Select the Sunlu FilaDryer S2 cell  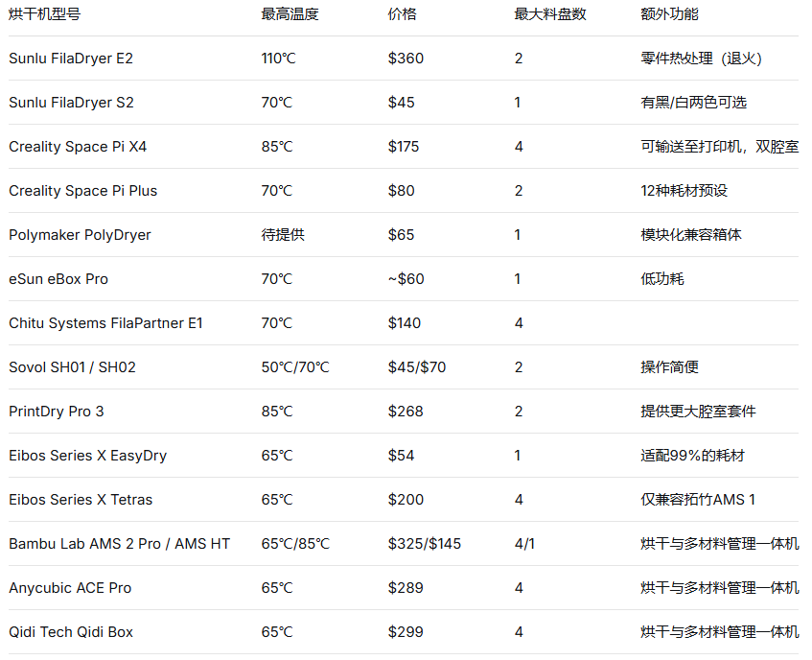coord(72,102)
